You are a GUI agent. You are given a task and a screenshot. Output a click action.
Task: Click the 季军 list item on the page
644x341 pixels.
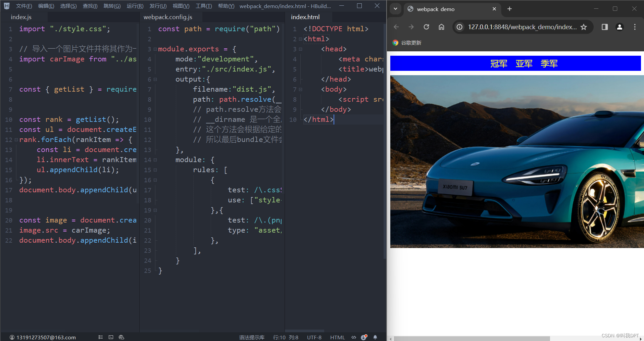549,63
